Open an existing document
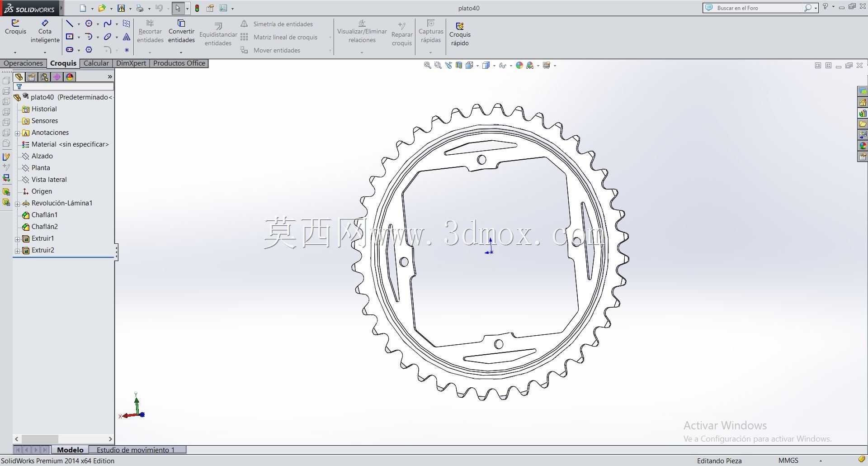The height and width of the screenshot is (466, 868). (102, 8)
